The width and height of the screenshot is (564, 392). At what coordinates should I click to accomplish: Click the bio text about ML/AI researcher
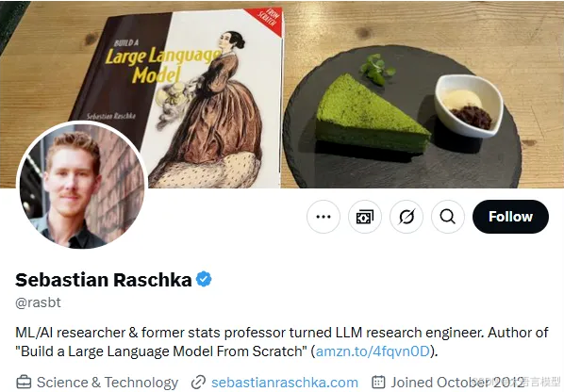[x=282, y=342]
